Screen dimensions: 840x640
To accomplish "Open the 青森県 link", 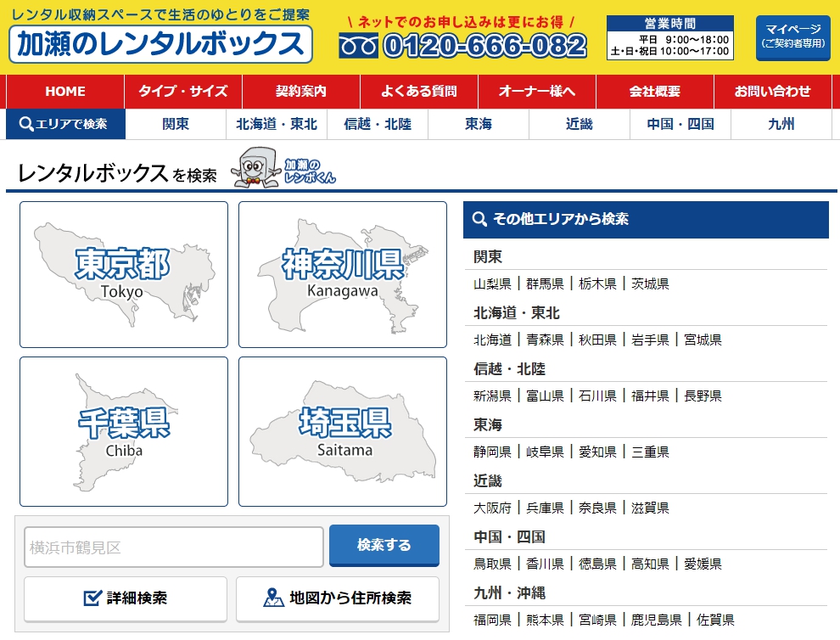I will coord(545,340).
